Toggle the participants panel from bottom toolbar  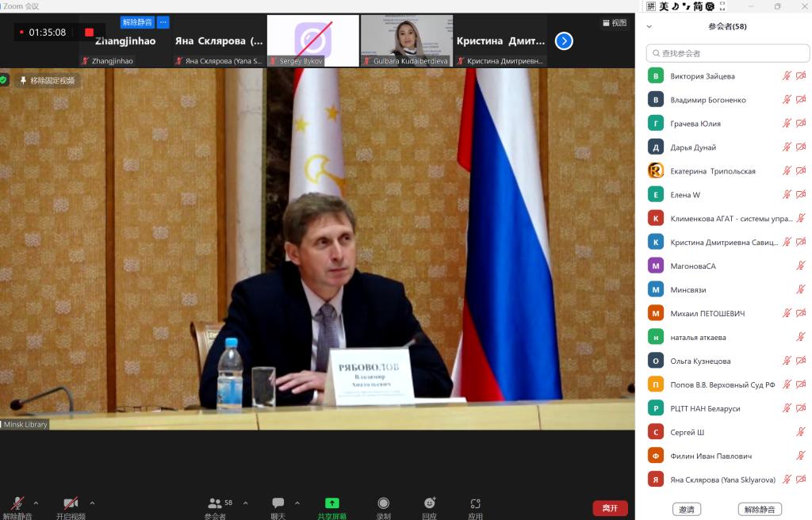pyautogui.click(x=215, y=503)
